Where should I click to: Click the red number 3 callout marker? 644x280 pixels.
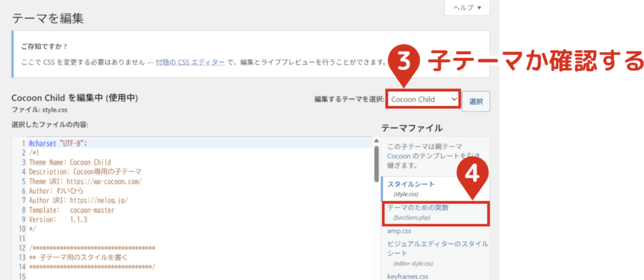(x=404, y=63)
